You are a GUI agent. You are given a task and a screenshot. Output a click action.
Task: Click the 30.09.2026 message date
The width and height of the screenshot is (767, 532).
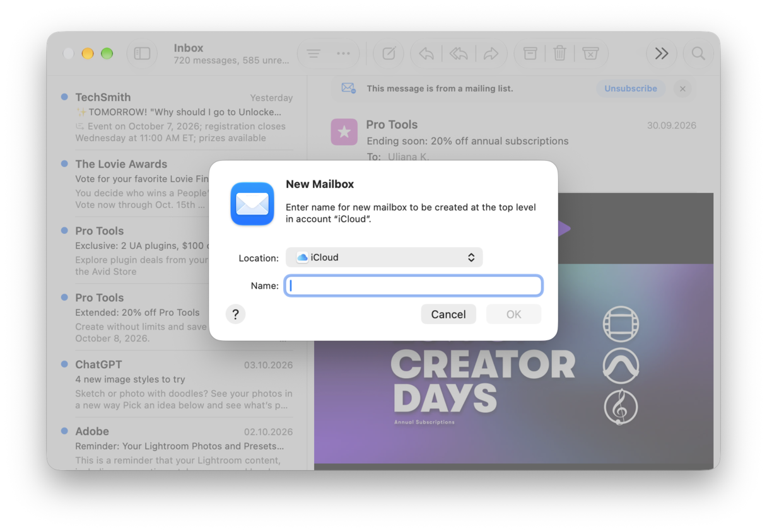pos(671,125)
